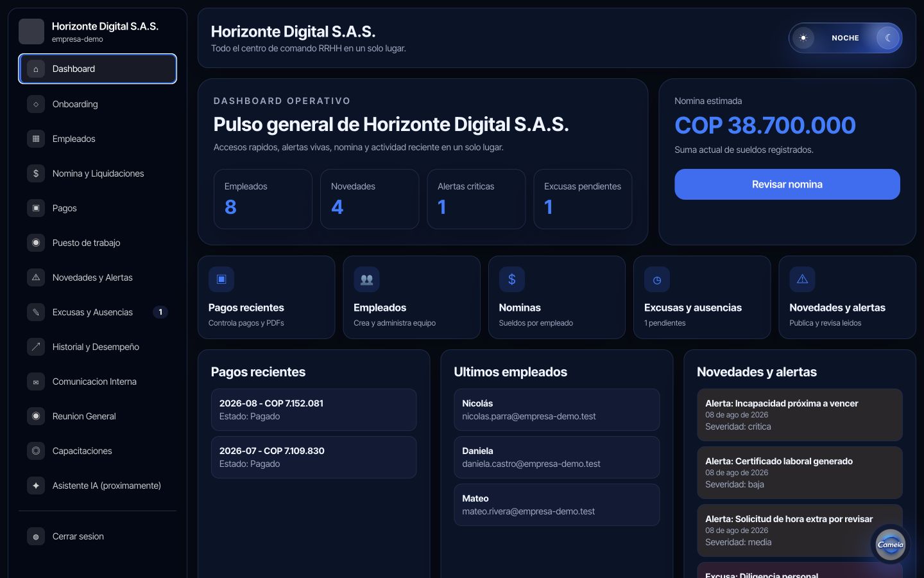Click the Dashboard home icon in sidebar
Image resolution: width=924 pixels, height=578 pixels.
coord(36,69)
